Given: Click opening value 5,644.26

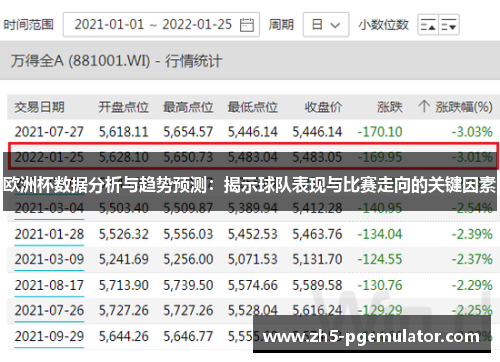Looking at the screenshot, I should [x=123, y=336].
